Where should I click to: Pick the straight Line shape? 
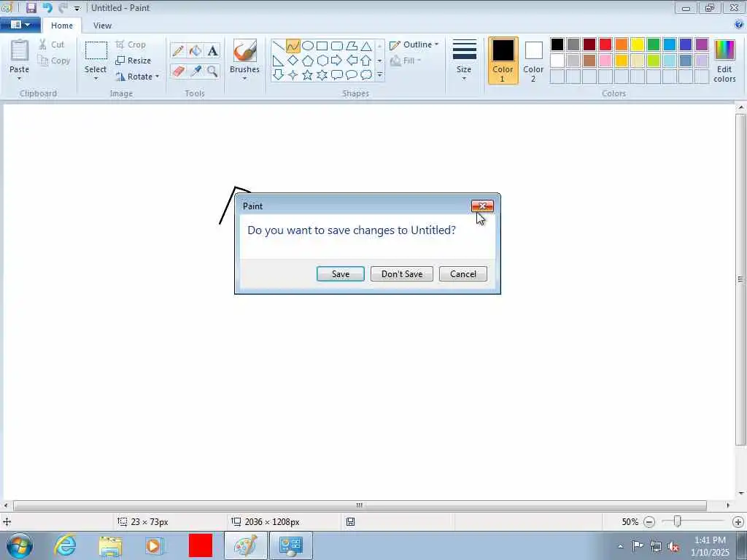coord(279,46)
